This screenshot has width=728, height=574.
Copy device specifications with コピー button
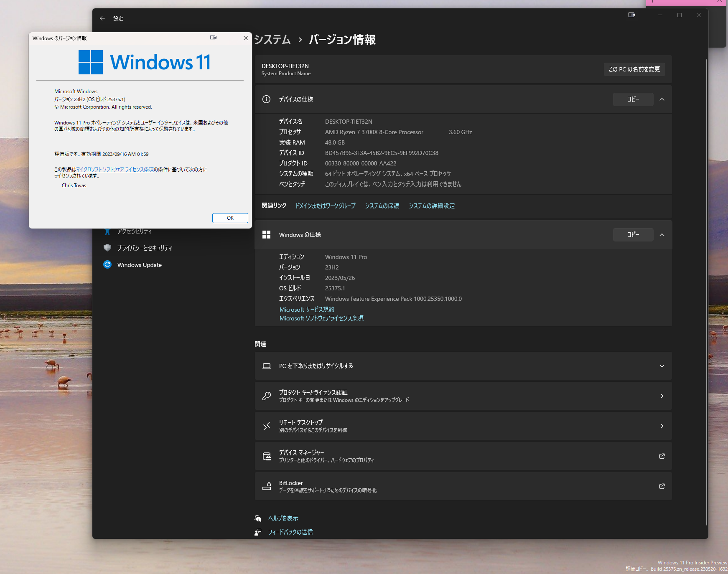(x=633, y=99)
